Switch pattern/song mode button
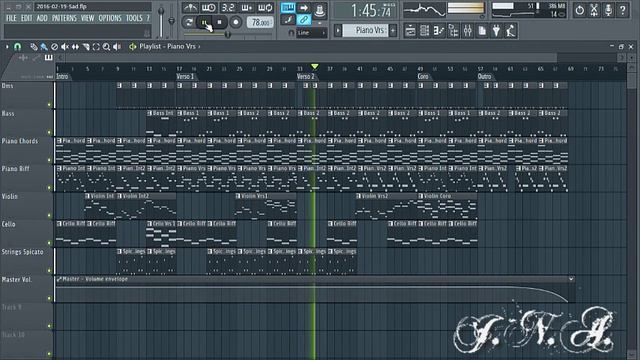The image size is (640, 360). [189, 22]
